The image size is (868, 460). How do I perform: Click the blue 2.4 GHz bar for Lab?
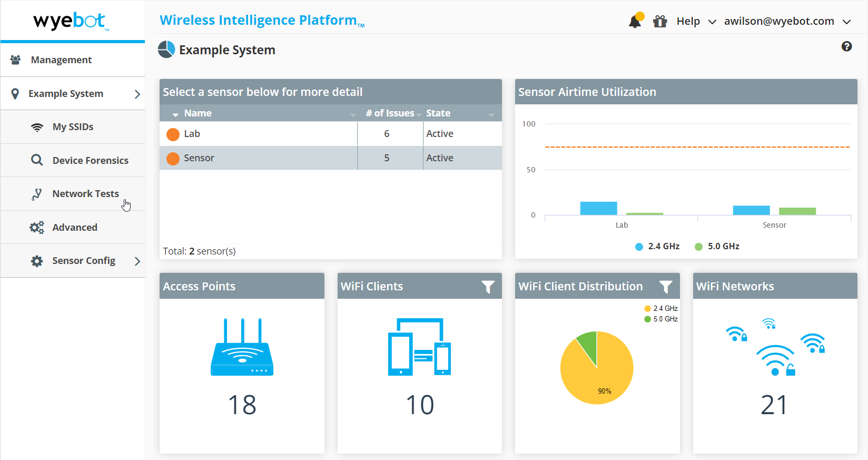pos(598,208)
